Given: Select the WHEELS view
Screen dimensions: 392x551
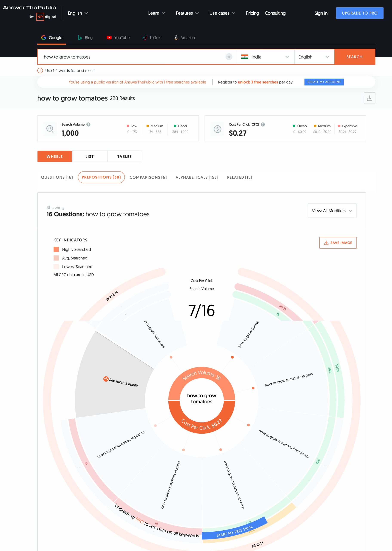Looking at the screenshot, I should [55, 156].
